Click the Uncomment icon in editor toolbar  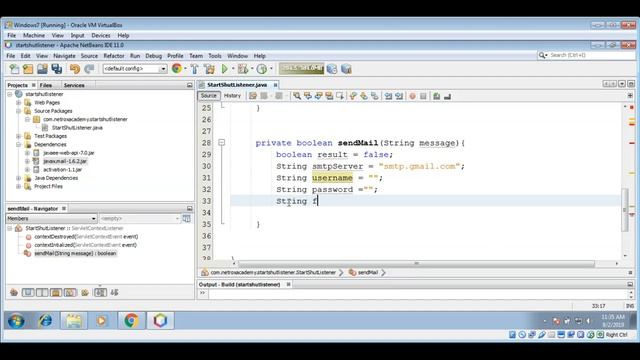[x=447, y=96]
